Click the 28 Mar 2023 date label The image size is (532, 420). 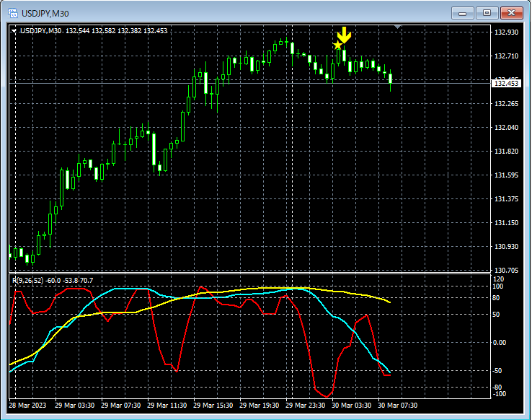pyautogui.click(x=27, y=405)
